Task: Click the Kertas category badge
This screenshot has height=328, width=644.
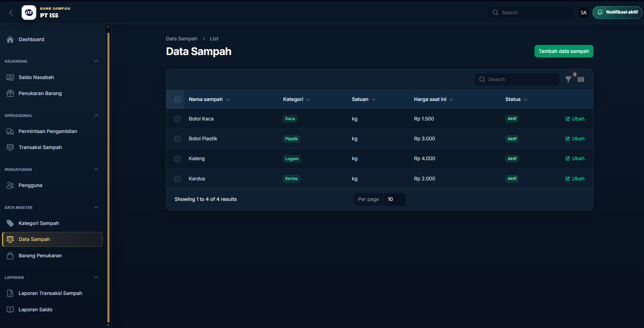Action: [x=291, y=179]
